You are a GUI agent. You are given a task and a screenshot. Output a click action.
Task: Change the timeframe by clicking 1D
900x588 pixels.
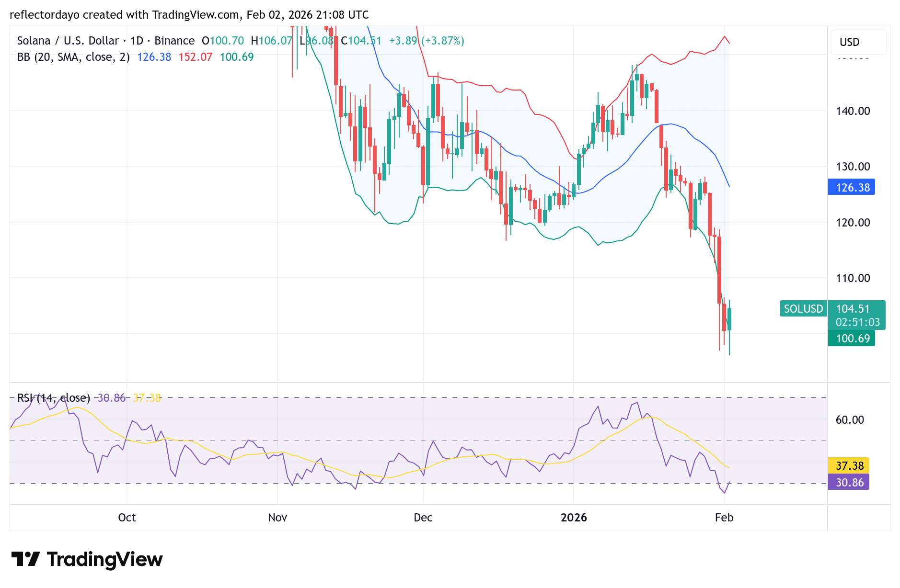tap(138, 41)
